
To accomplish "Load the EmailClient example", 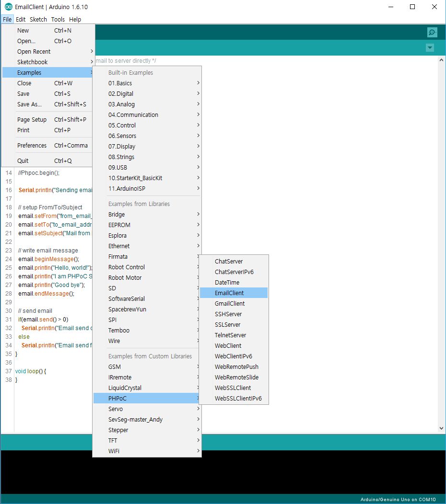I will (234, 293).
